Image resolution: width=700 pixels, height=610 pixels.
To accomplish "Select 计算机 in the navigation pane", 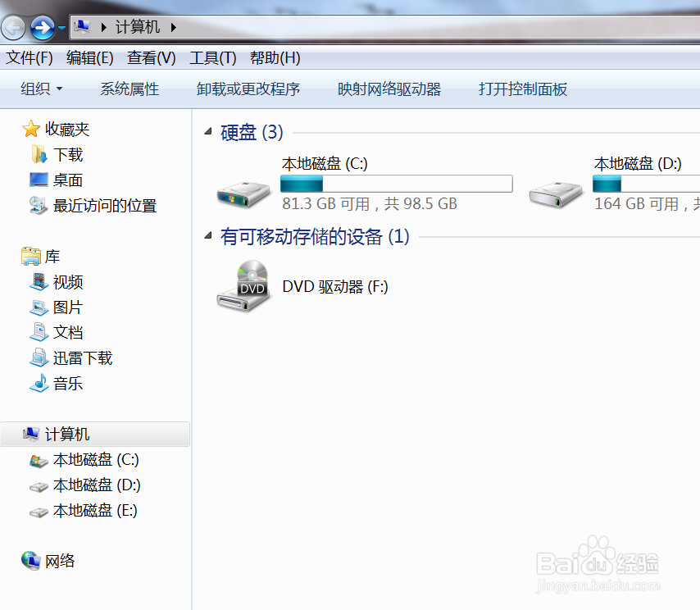I will pyautogui.click(x=67, y=434).
